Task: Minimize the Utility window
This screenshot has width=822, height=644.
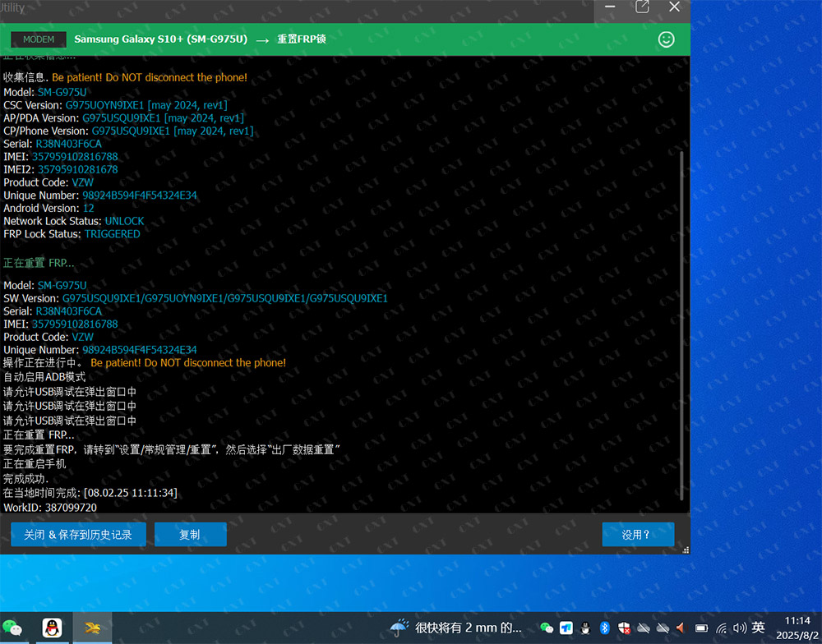Action: [x=610, y=7]
